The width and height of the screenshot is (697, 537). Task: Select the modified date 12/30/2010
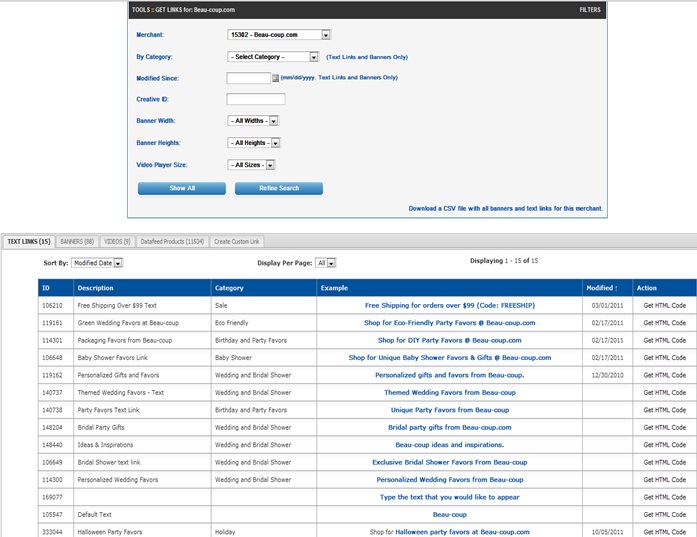point(608,375)
